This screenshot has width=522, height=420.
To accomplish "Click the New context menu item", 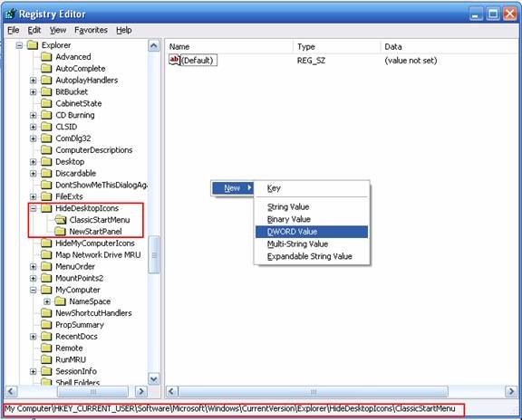I will pyautogui.click(x=232, y=188).
